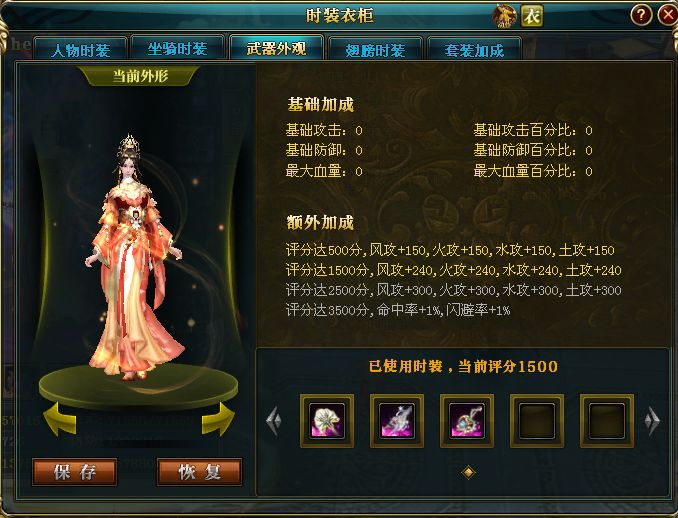Switch to the 人物时装 tab

click(x=80, y=49)
